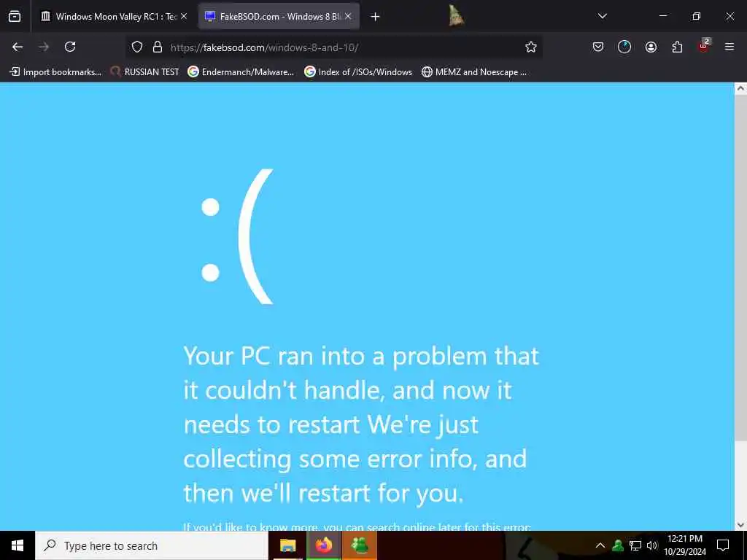Restore down the browser window

(x=697, y=16)
